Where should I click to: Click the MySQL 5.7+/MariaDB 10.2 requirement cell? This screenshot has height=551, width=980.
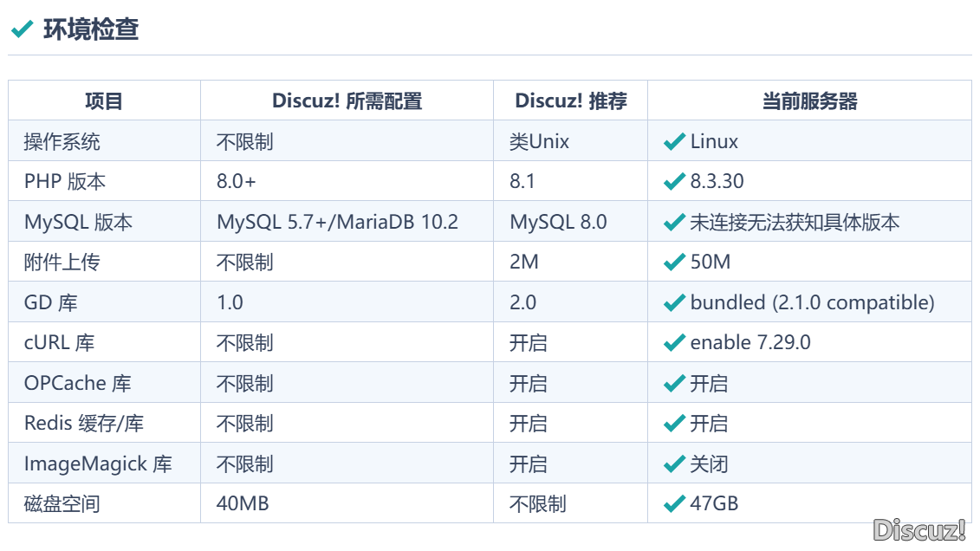[337, 223]
